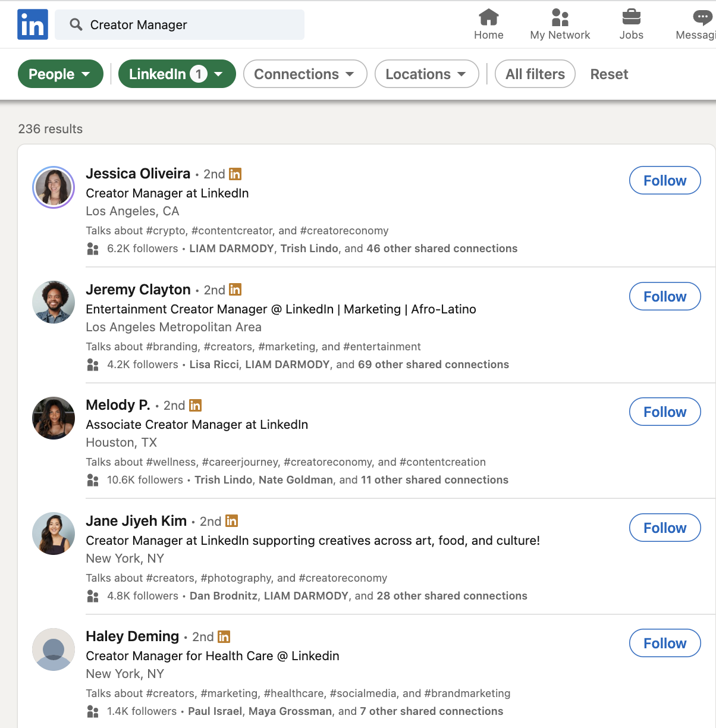The height and width of the screenshot is (728, 716).
Task: Click All filters to open advanced filtering
Action: tap(534, 74)
